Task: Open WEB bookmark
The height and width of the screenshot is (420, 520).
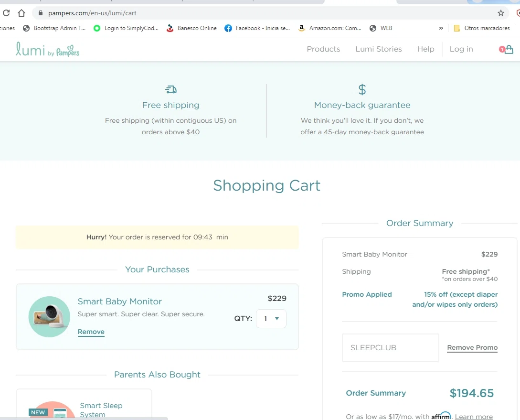Action: pyautogui.click(x=381, y=28)
